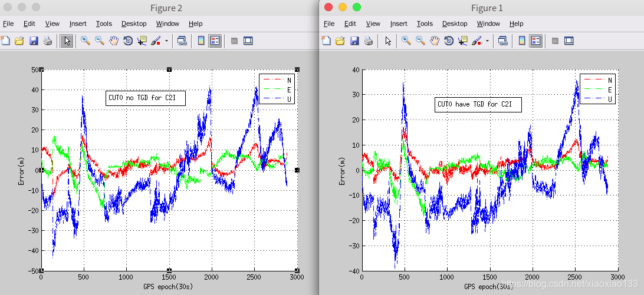Hide Plot Tools in Figure 2

tap(235, 41)
